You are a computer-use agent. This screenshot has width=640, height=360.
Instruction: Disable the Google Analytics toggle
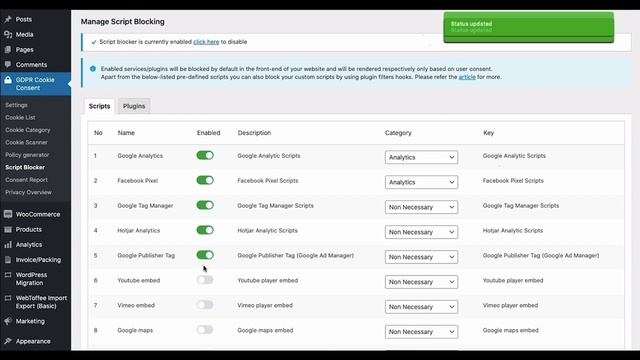(205, 155)
